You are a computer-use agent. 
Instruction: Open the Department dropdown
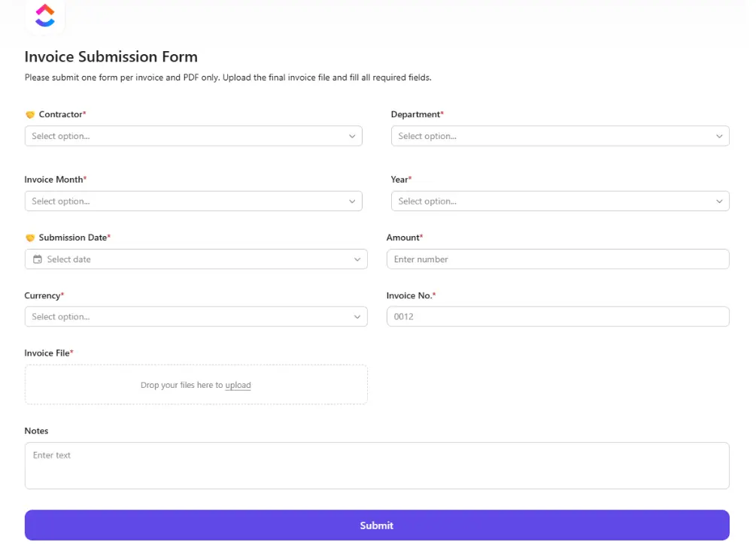[560, 136]
